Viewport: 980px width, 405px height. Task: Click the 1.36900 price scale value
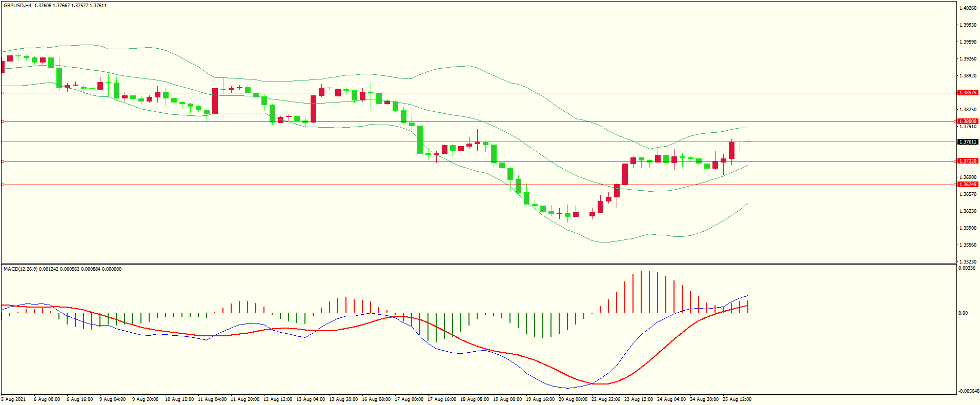[968, 177]
